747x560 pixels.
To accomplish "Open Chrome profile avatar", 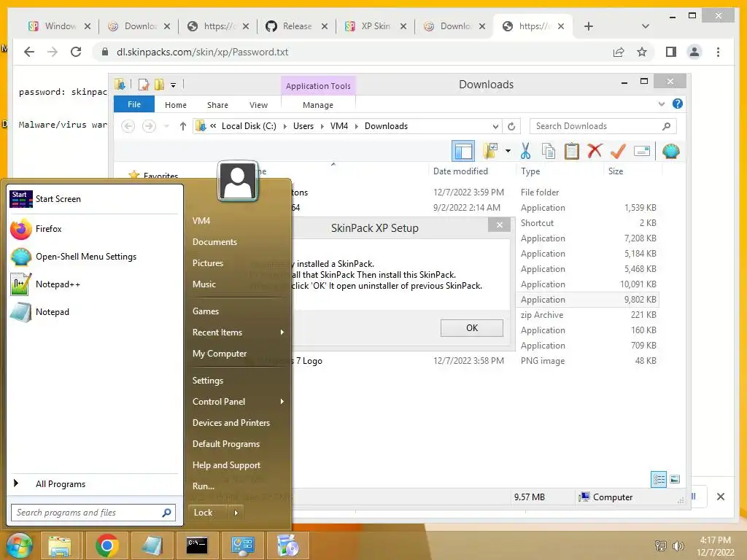I will click(694, 52).
